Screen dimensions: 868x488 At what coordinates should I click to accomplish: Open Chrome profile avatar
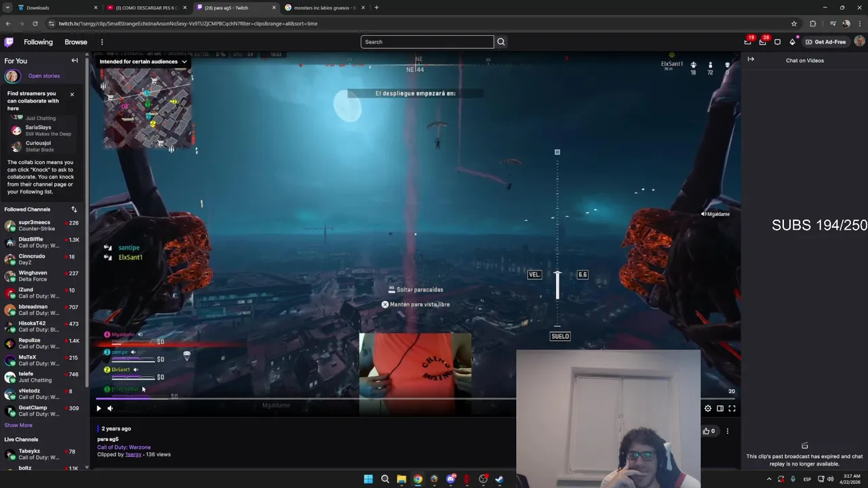point(846,23)
